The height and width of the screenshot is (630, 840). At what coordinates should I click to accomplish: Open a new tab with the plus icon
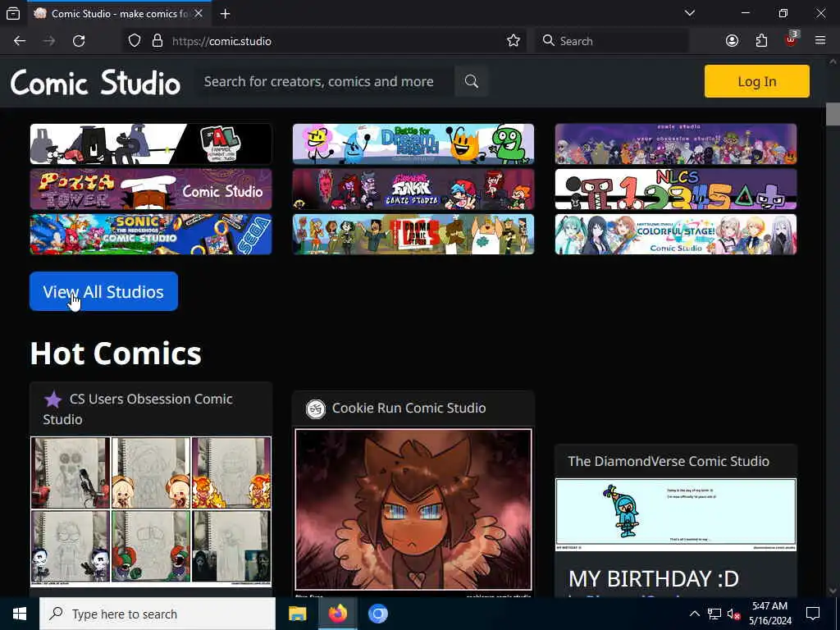click(x=226, y=14)
